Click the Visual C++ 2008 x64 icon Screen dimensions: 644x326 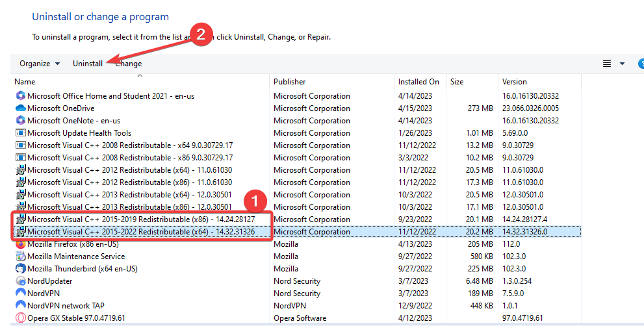[x=21, y=145]
